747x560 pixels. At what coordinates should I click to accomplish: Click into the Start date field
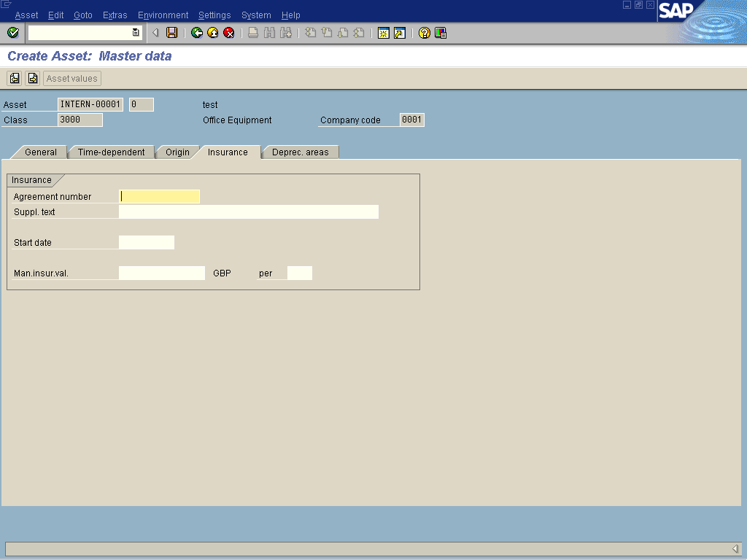(147, 243)
